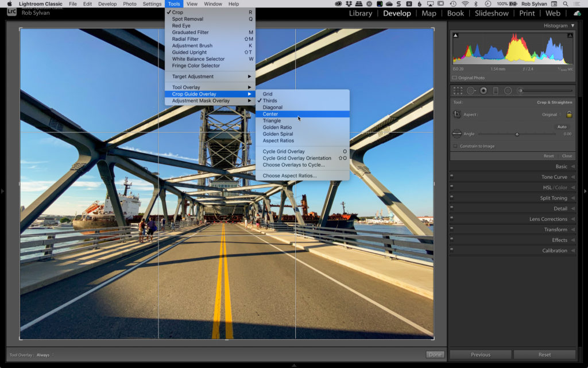
Task: Pick Guided Upright from Tools menu
Action: pyautogui.click(x=210, y=52)
